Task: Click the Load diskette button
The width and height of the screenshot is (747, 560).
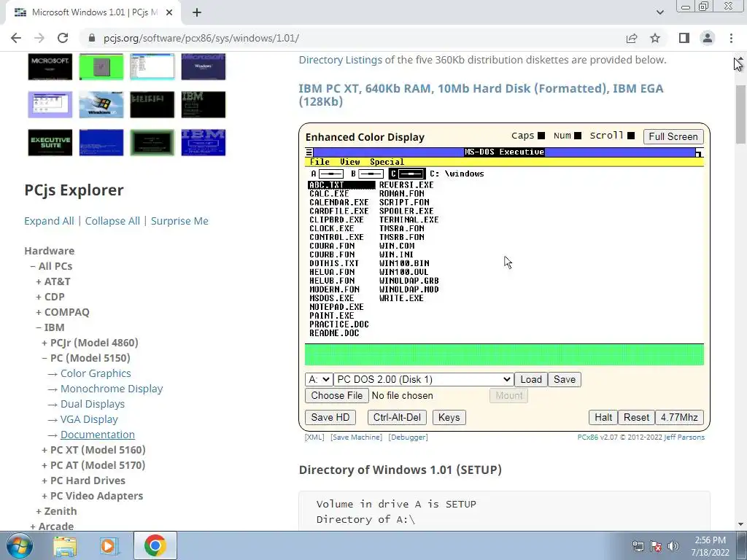Action: coord(531,379)
